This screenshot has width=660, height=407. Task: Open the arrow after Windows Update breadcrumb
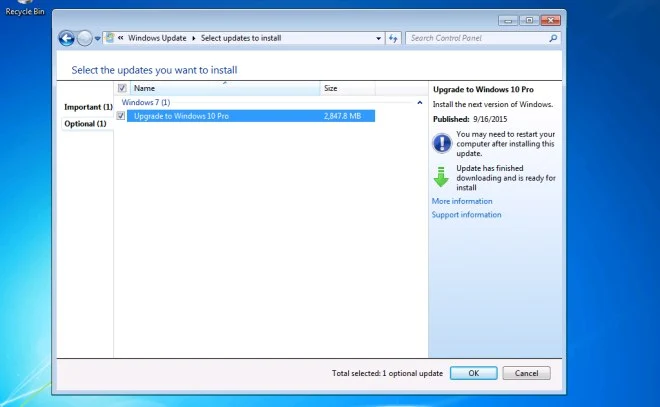point(194,38)
